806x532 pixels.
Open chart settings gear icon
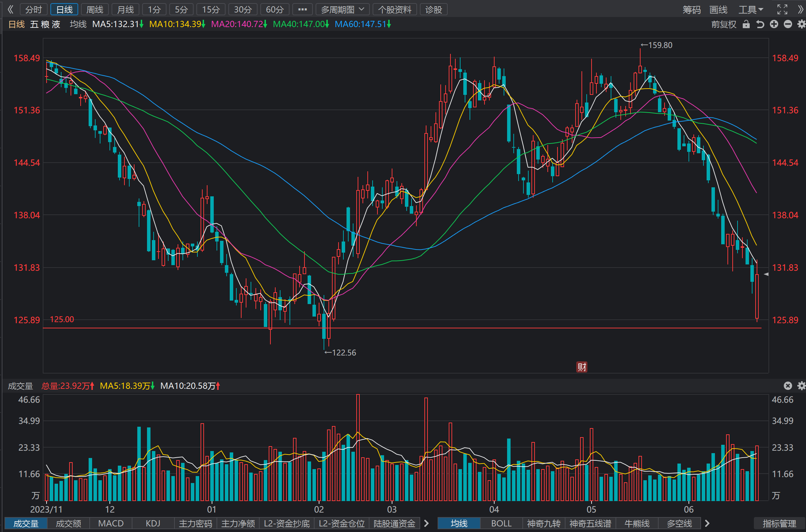point(801,24)
